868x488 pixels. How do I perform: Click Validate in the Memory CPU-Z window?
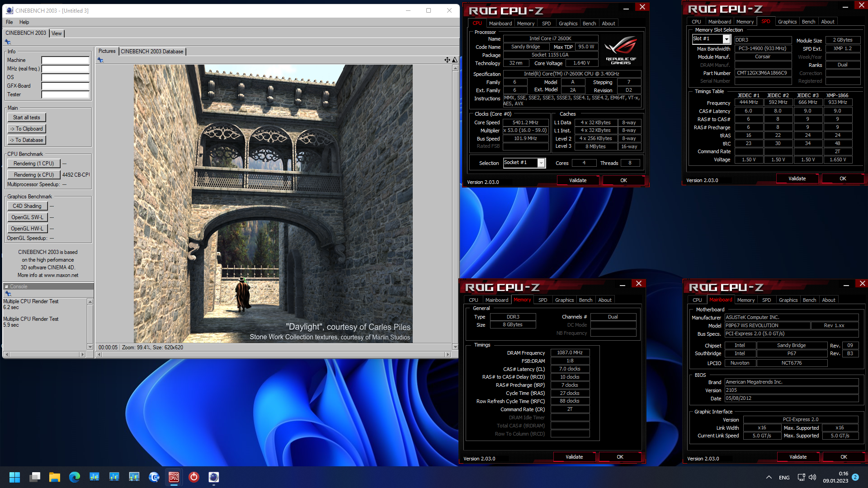click(574, 457)
